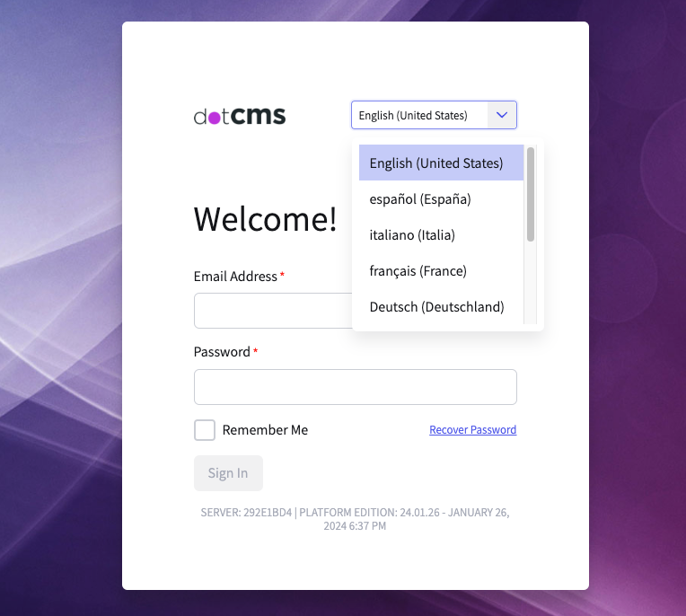686x616 pixels.
Task: Switch language to français (France)
Action: [x=418, y=271]
